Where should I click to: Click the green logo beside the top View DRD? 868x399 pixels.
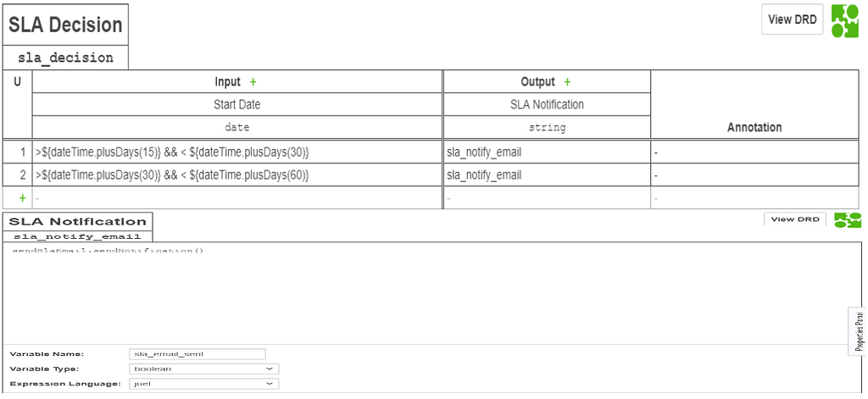(x=844, y=20)
